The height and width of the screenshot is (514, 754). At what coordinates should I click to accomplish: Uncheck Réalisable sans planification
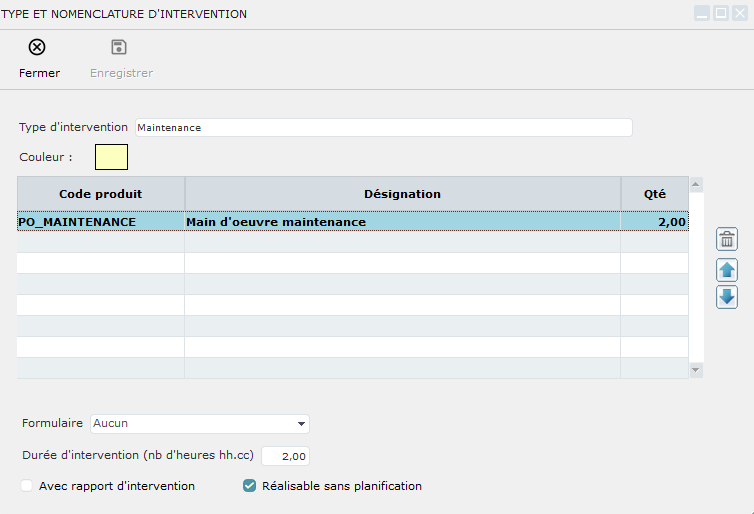[250, 486]
